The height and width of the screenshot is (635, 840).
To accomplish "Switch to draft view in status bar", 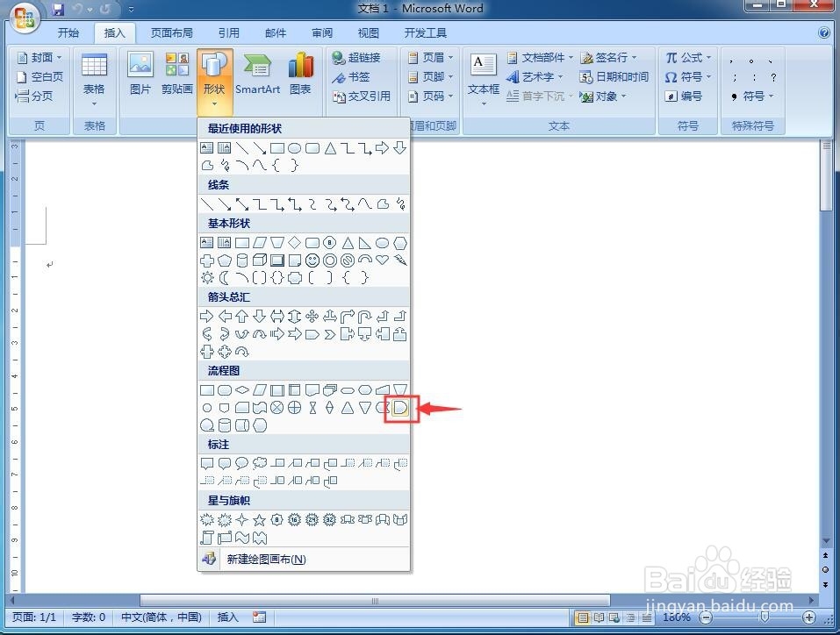I will coord(647,617).
